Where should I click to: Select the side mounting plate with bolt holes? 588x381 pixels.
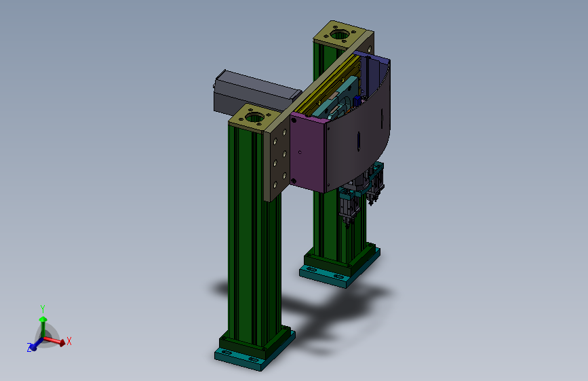click(x=277, y=161)
